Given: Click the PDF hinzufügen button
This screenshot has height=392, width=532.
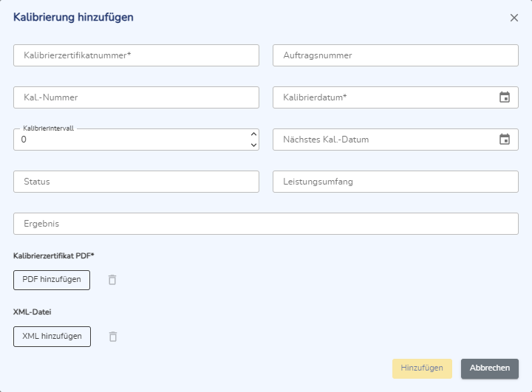Looking at the screenshot, I should click(x=52, y=280).
